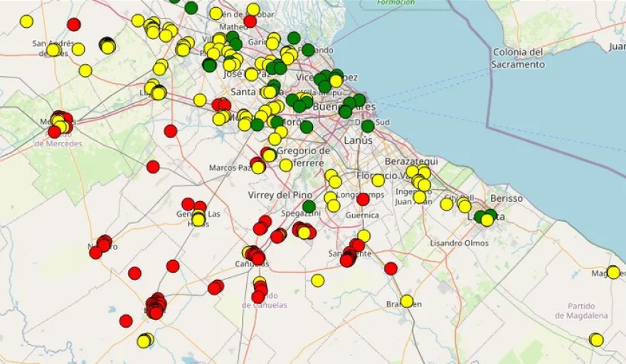Click the Lisandro Olmos label
Viewport: 626px width, 364px height.
click(x=460, y=243)
